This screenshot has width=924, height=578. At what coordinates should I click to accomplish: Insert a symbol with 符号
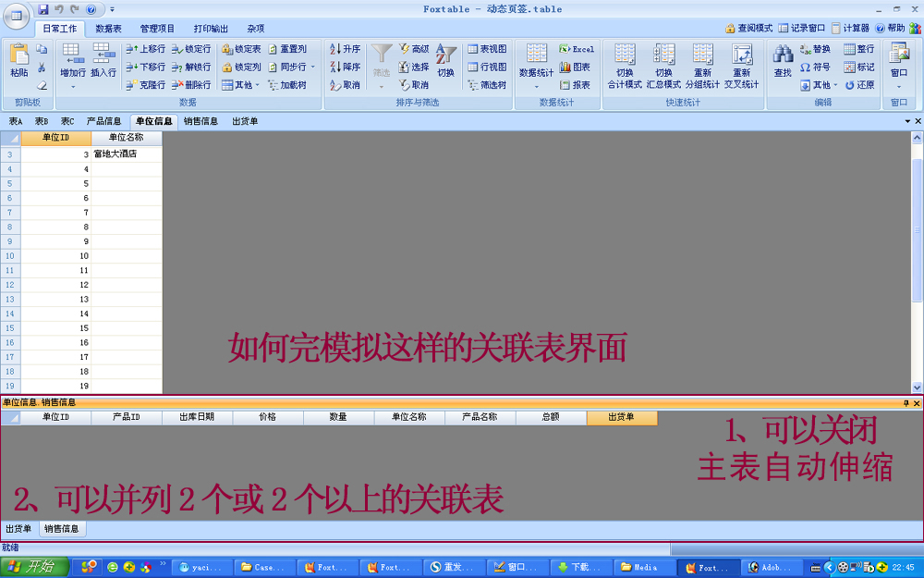(x=815, y=67)
